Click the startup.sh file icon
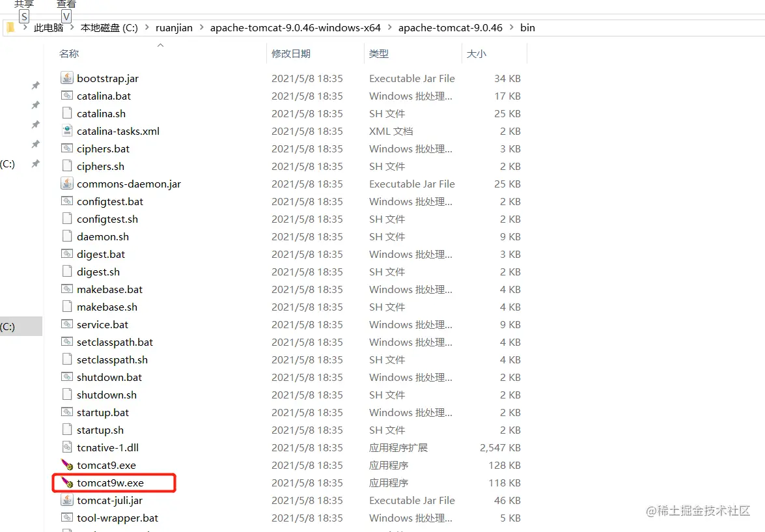The height and width of the screenshot is (532, 765). [67, 430]
